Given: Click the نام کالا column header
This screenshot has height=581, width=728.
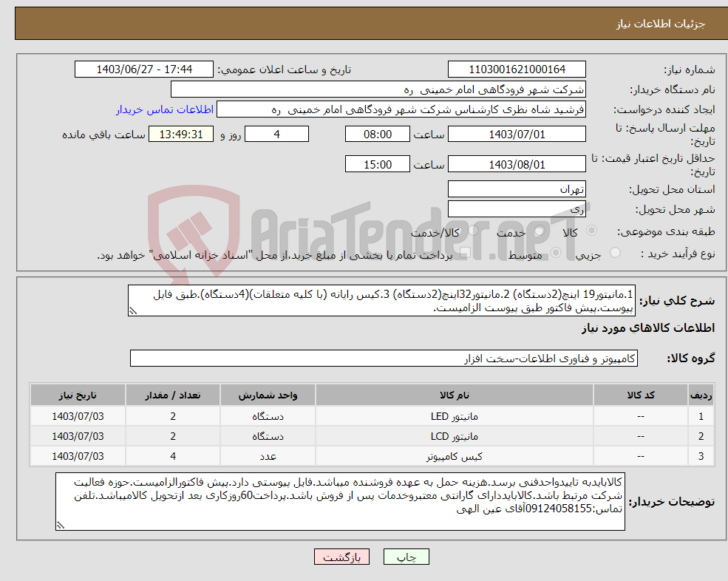Looking at the screenshot, I should click(x=455, y=395).
